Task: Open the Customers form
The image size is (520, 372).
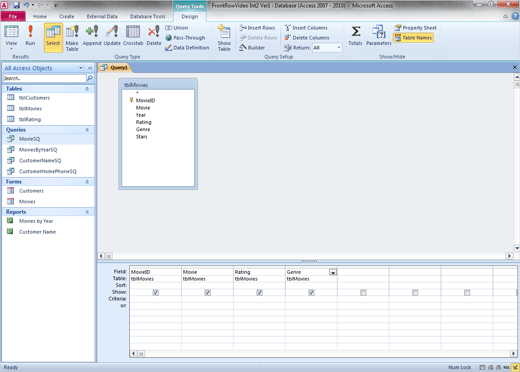Action: click(31, 191)
